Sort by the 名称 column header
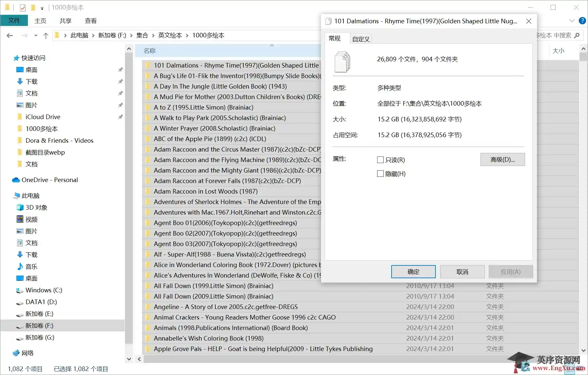The image size is (588, 375). (x=150, y=51)
